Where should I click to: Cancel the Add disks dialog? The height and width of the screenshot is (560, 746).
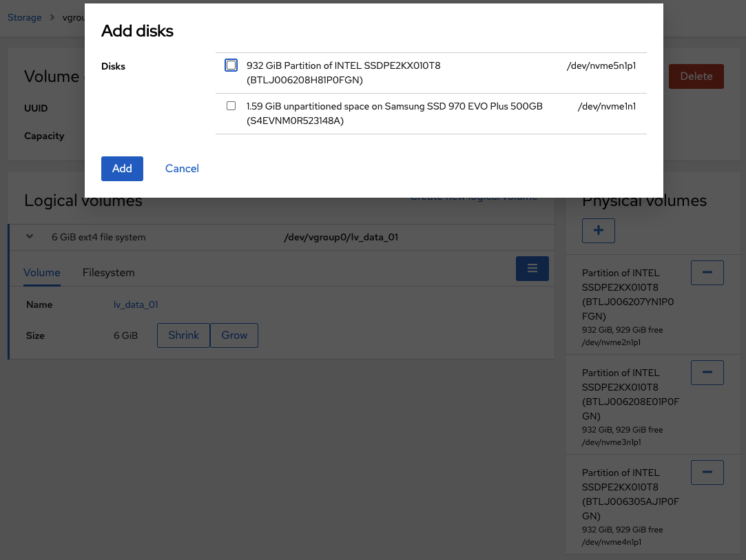(182, 169)
